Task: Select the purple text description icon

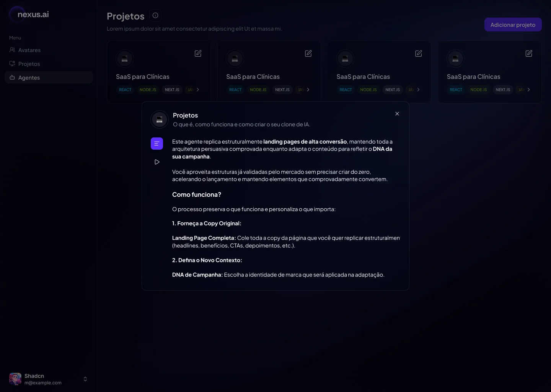Action: (157, 144)
